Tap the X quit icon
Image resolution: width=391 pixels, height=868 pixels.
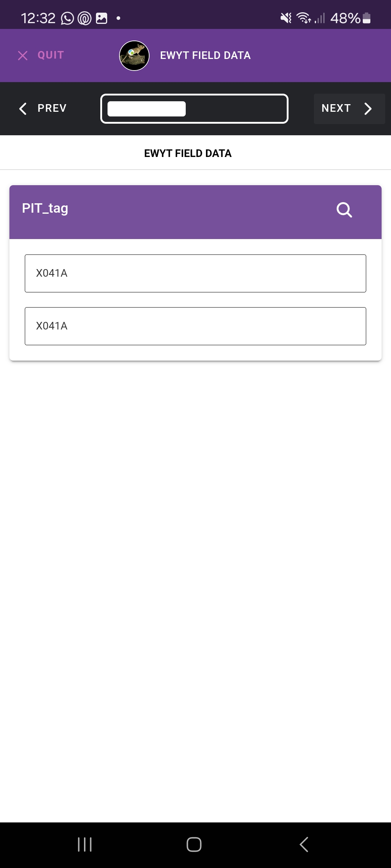point(23,55)
